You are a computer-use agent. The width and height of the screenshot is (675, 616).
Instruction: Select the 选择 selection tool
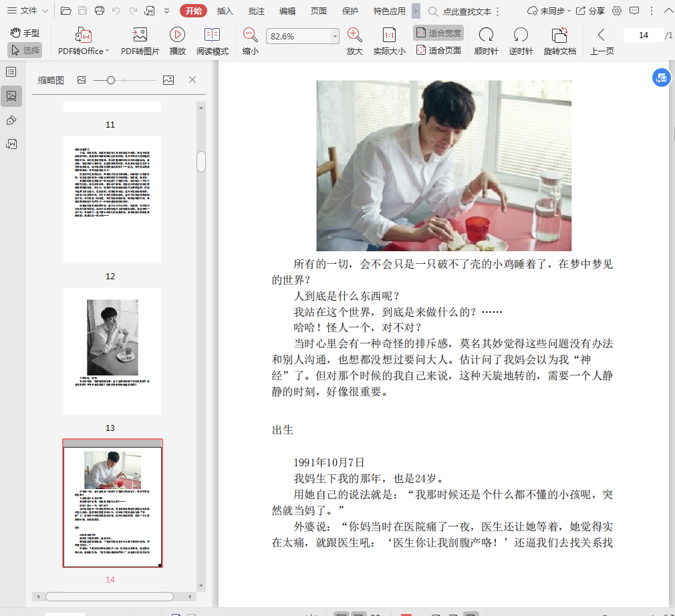click(25, 50)
